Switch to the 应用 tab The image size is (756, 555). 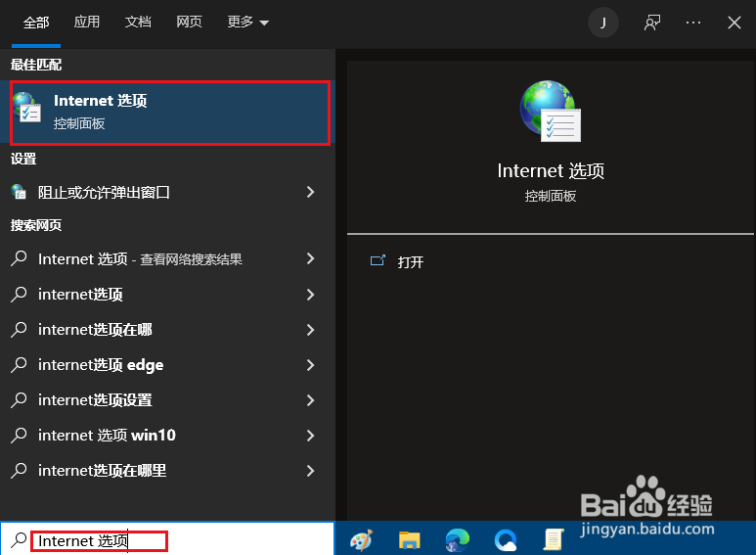click(87, 23)
